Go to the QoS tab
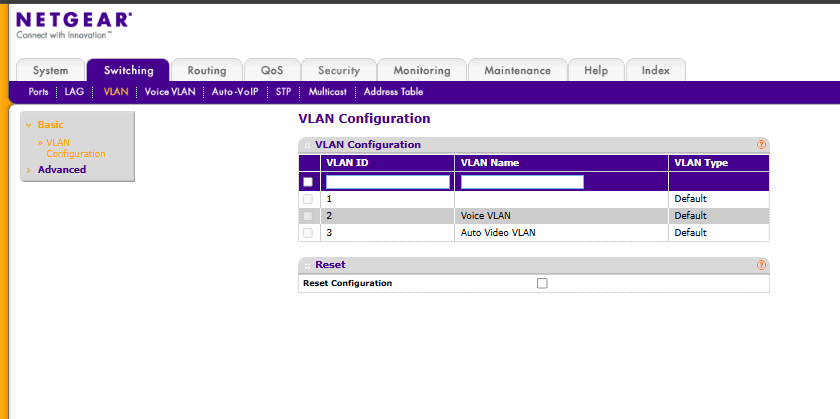This screenshot has width=840, height=419. click(272, 70)
